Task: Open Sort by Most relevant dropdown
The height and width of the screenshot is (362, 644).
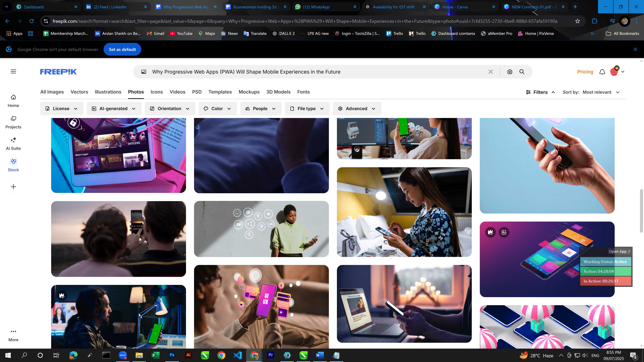Action: (601, 92)
